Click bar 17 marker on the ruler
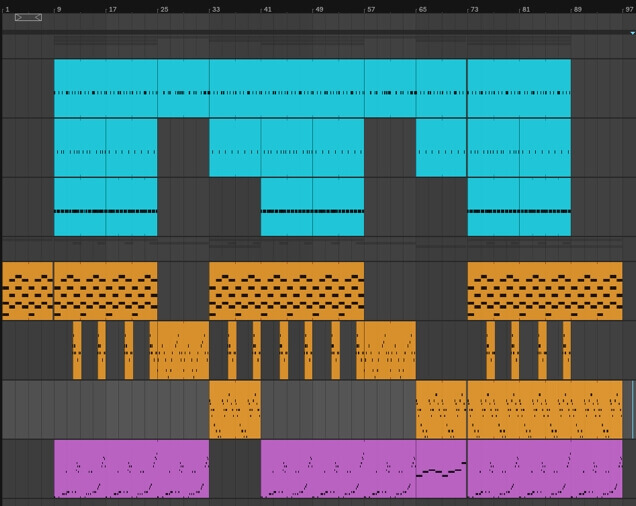 [112, 9]
